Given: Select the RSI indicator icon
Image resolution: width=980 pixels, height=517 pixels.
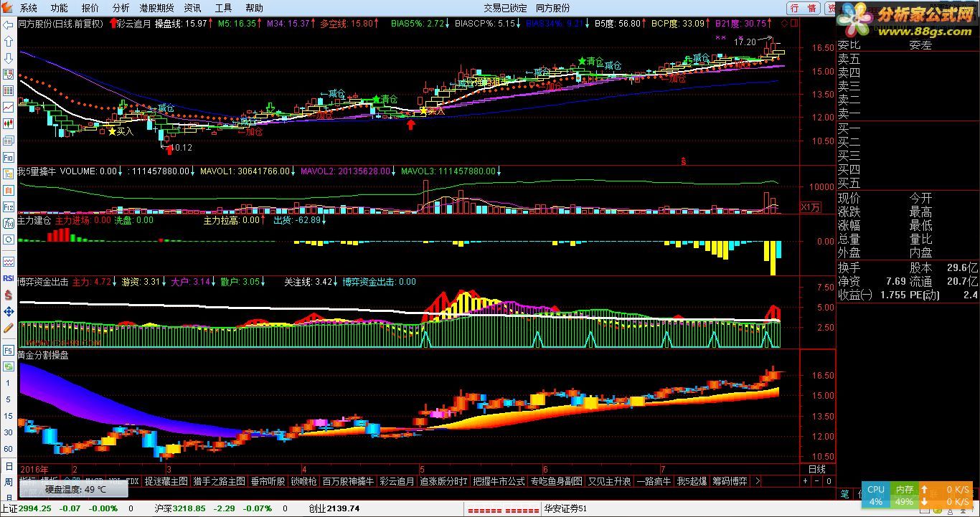Looking at the screenshot, I should point(9,278).
